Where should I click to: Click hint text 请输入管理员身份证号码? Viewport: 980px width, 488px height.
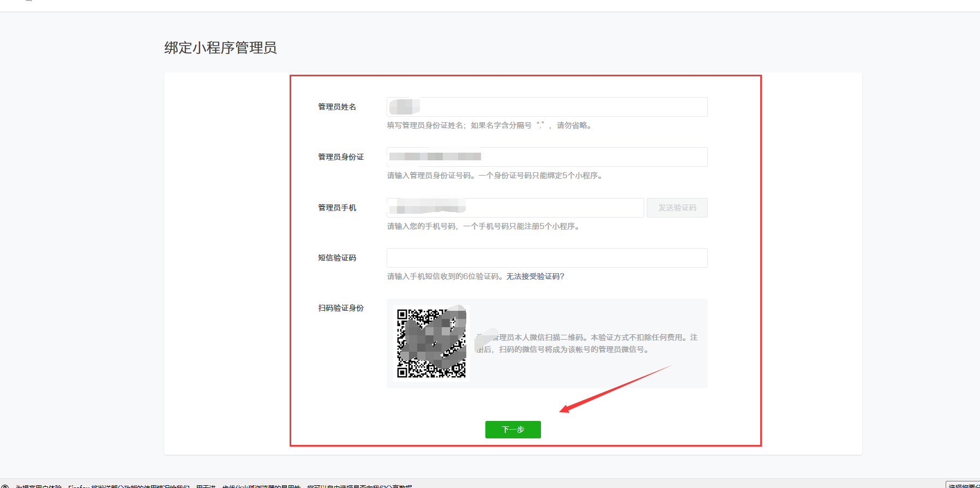click(495, 176)
